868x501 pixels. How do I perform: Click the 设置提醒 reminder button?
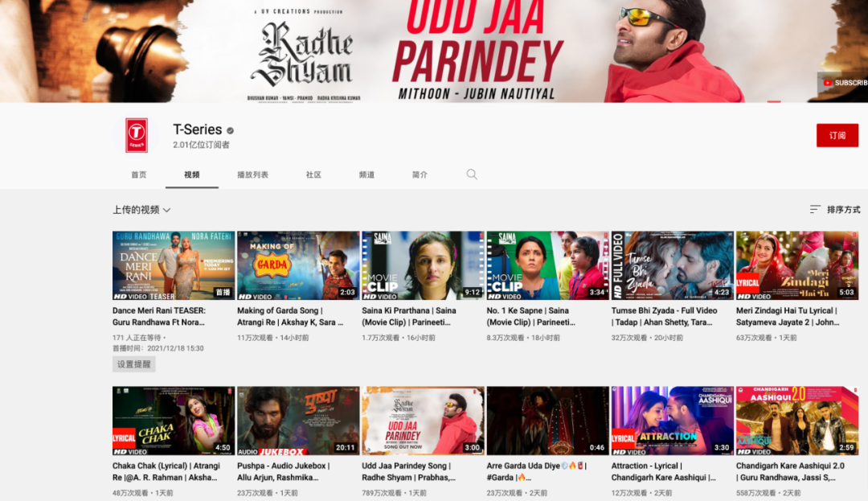click(134, 364)
